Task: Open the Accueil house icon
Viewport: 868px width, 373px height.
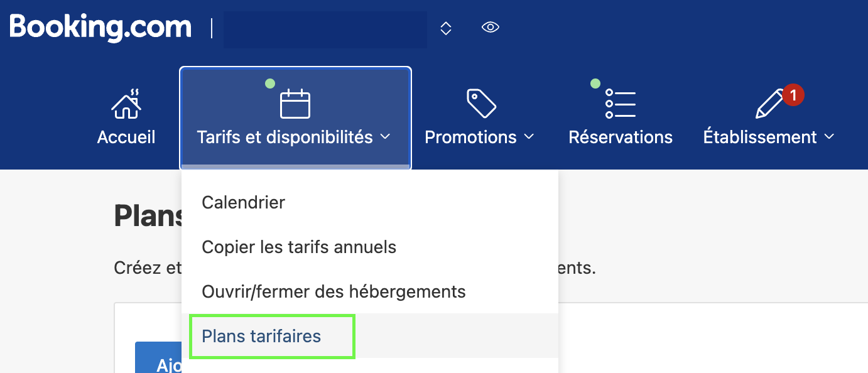Action: pos(126,104)
